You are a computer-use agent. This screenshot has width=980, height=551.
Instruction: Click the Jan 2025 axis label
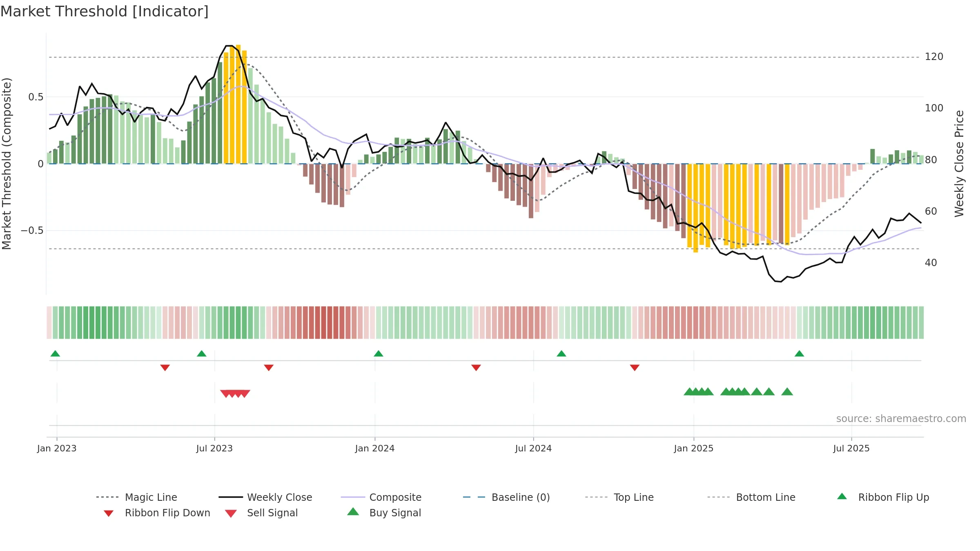694,449
